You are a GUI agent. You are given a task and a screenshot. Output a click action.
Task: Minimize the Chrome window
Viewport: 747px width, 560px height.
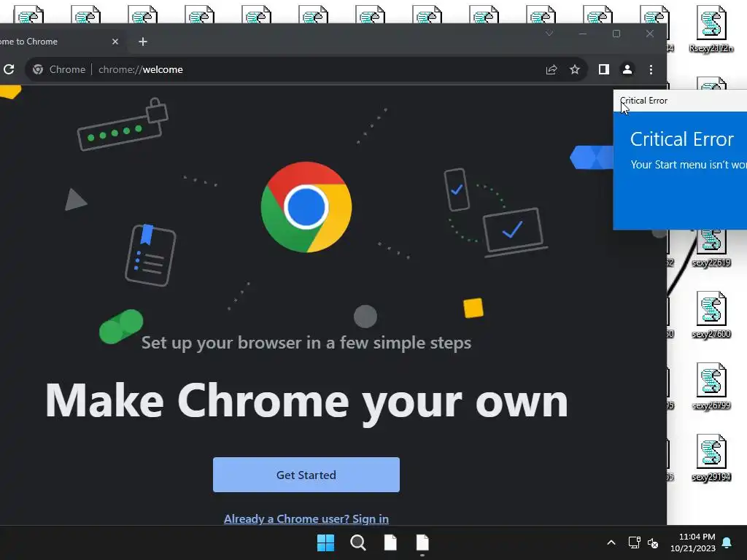[583, 34]
